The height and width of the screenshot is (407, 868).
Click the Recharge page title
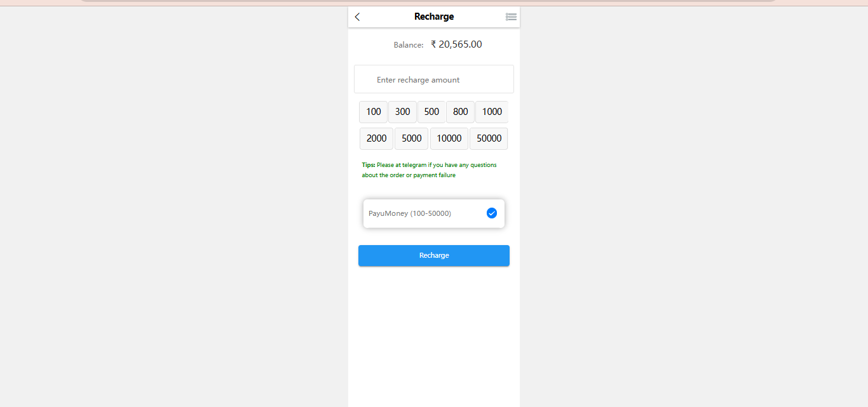point(434,17)
